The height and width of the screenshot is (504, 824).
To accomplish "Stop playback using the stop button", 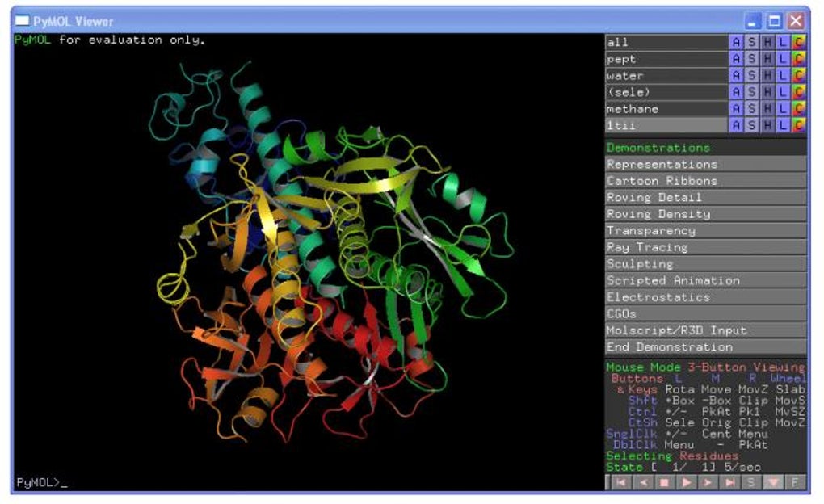I will coord(664,483).
